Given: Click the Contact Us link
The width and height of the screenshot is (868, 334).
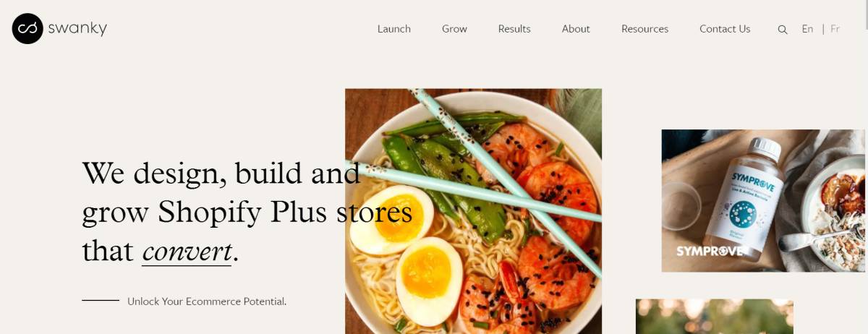Looking at the screenshot, I should [x=725, y=29].
